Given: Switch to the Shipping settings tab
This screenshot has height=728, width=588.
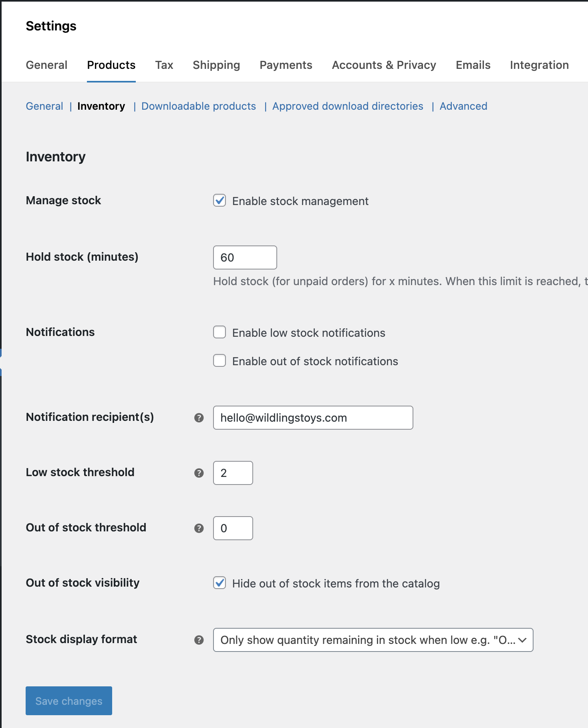Looking at the screenshot, I should click(x=216, y=65).
